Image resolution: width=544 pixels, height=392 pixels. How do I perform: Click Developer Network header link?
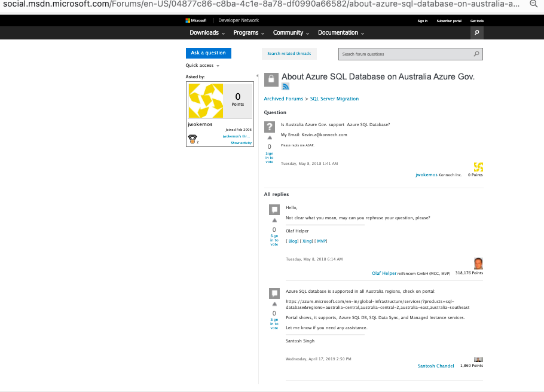point(239,20)
